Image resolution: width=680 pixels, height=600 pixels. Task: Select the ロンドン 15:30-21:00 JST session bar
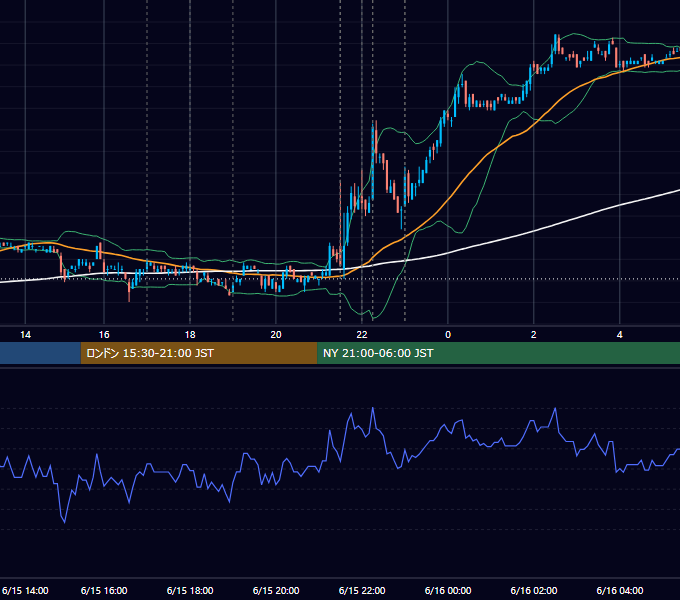(199, 353)
